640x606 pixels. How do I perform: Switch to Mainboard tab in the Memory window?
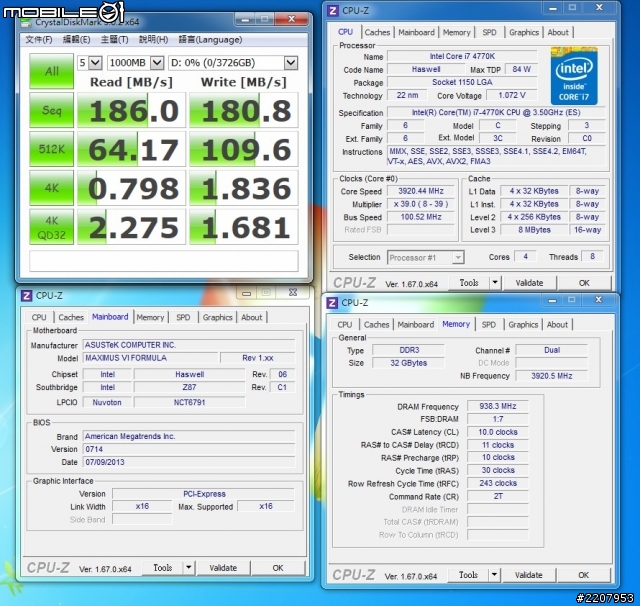tap(416, 324)
